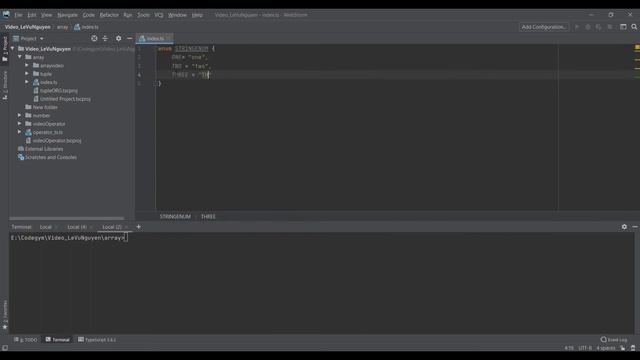Expand the tuple folder
Screen dimensions: 640x360
click(x=27, y=74)
